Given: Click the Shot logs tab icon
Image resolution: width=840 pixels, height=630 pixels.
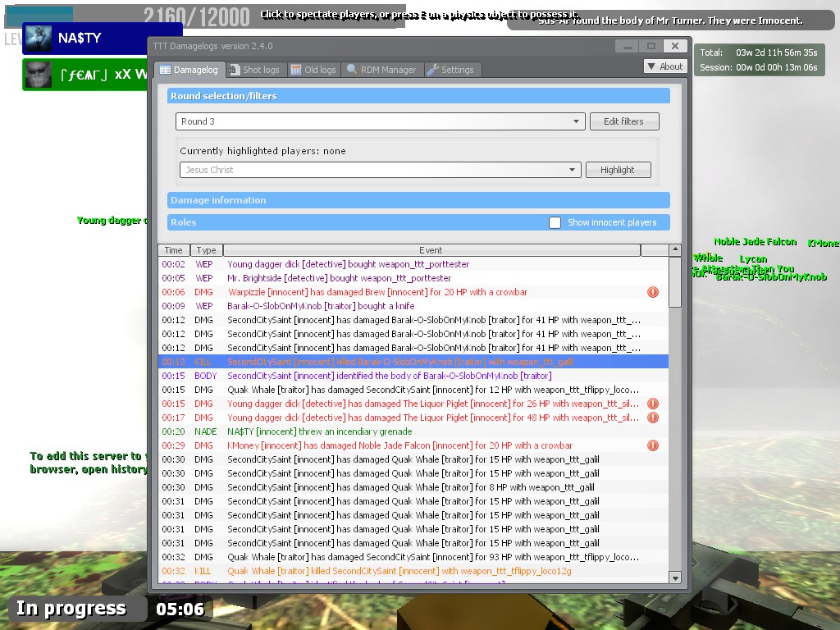Looking at the screenshot, I should (x=234, y=70).
